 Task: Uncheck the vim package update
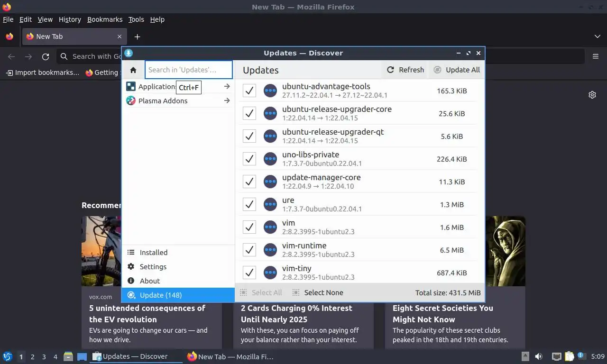(249, 227)
